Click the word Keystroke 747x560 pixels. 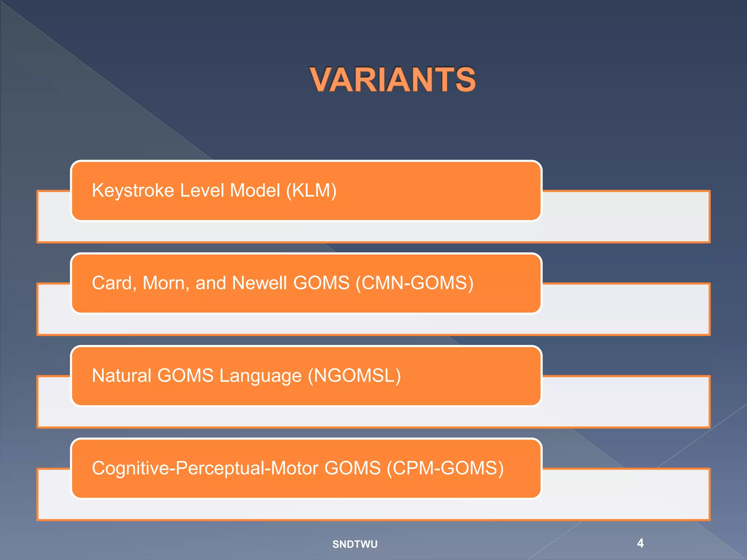click(133, 190)
